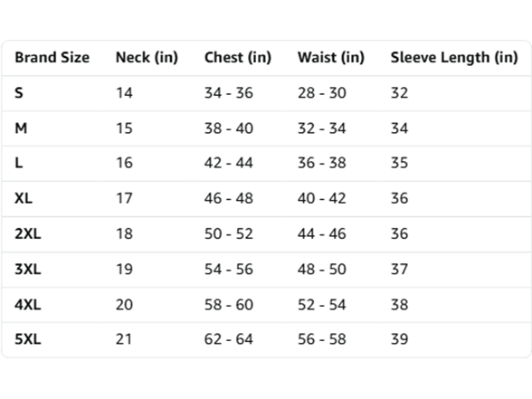The height and width of the screenshot is (399, 532).
Task: Select the 4XL size row label
Action: coord(28,304)
